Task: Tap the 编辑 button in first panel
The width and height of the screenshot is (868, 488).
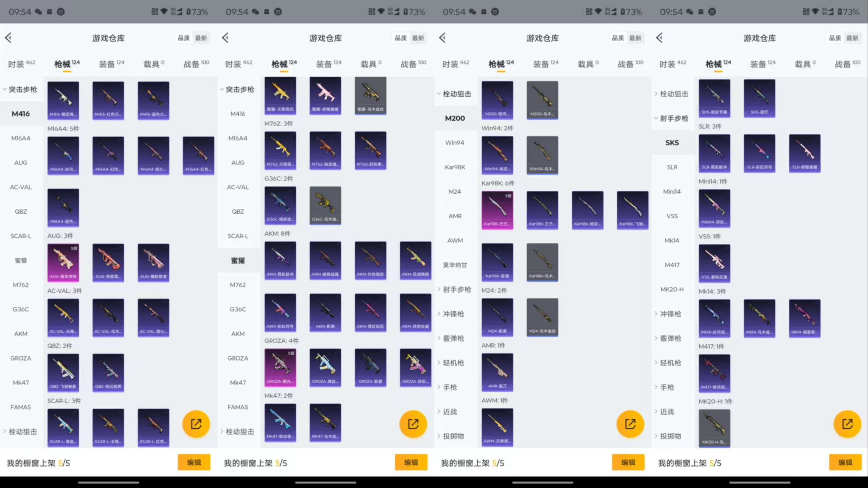Action: tap(194, 462)
